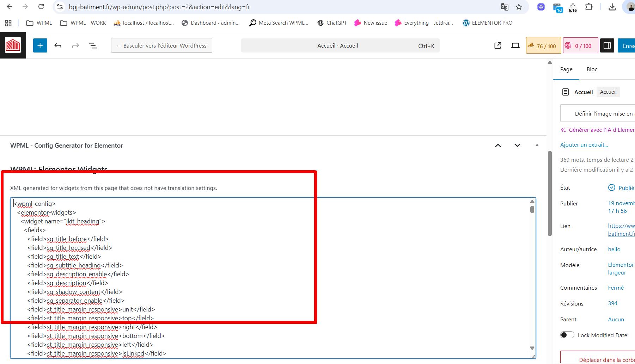Move the WPML Config Generator panel up
635x364 pixels.
498,145
